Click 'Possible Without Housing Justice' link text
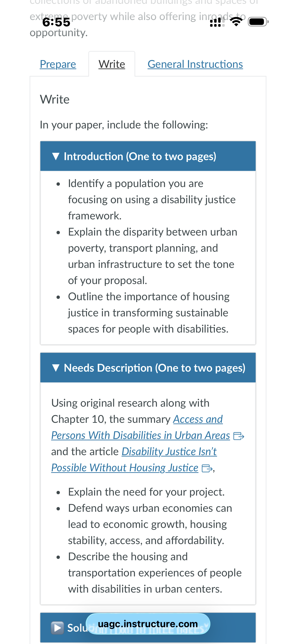 point(125,468)
